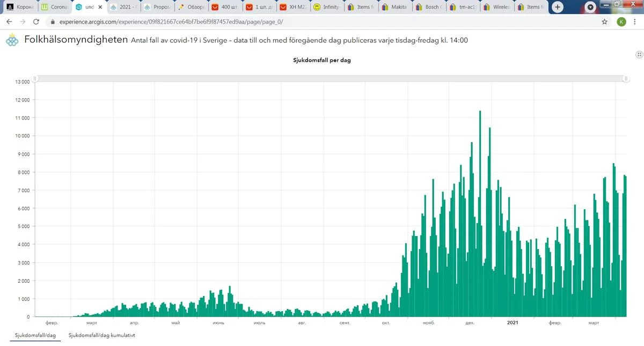
Task: Click the left handle of chart range slider
Action: (x=35, y=78)
